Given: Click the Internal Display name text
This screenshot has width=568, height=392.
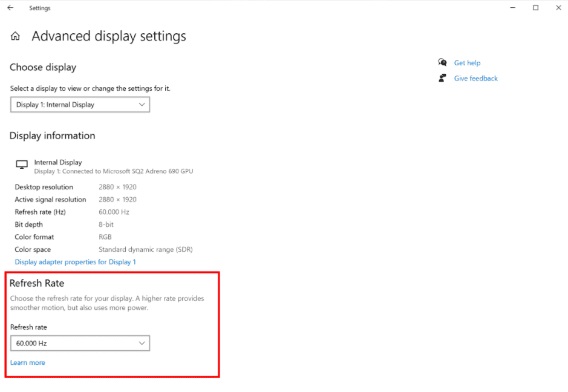Looking at the screenshot, I should pos(58,162).
